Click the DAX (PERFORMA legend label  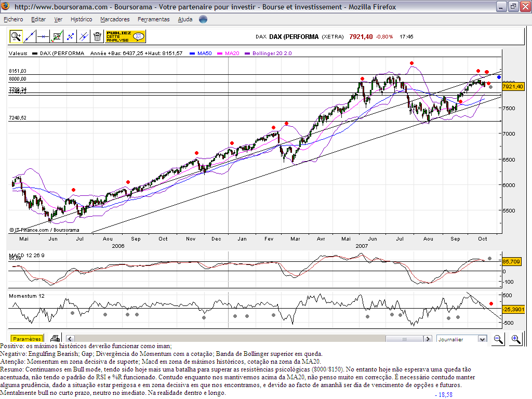(62, 54)
